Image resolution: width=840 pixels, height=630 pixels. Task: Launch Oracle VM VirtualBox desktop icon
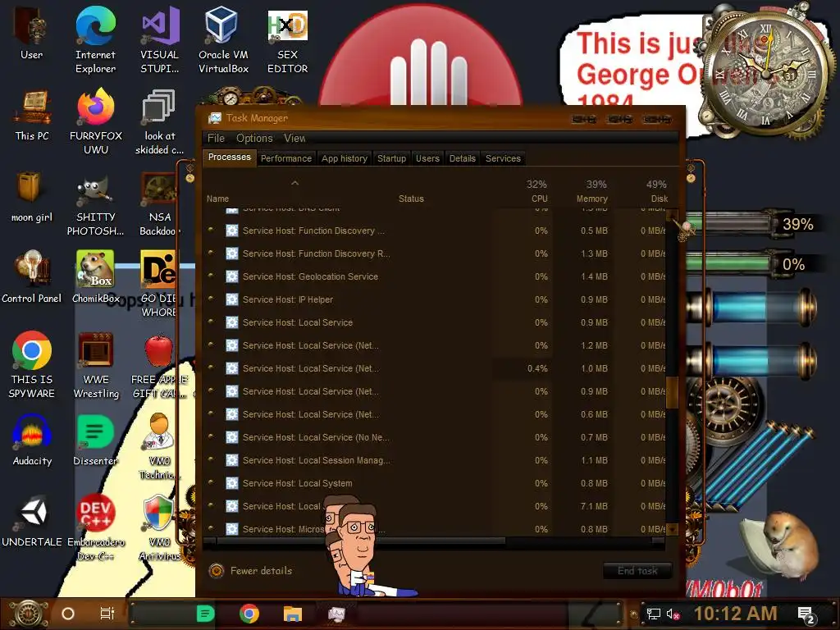pyautogui.click(x=223, y=40)
